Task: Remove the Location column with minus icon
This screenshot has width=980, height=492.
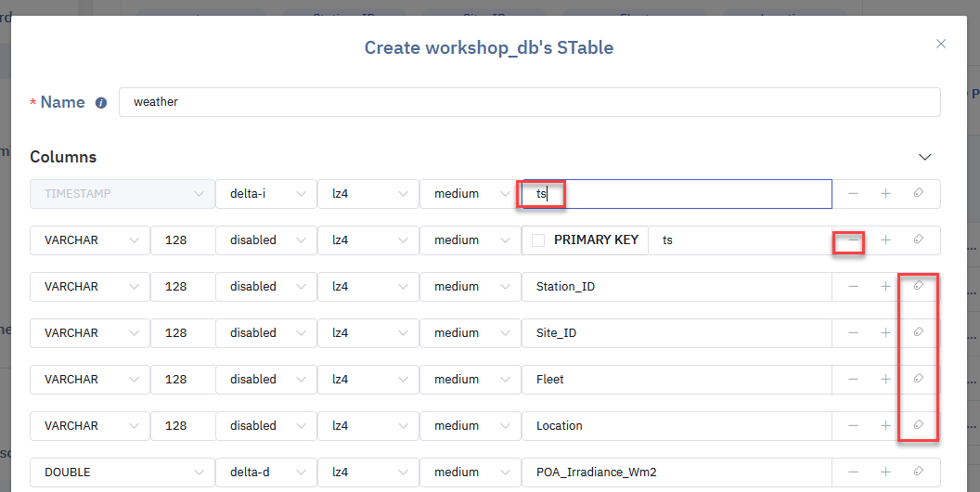Action: [x=853, y=426]
